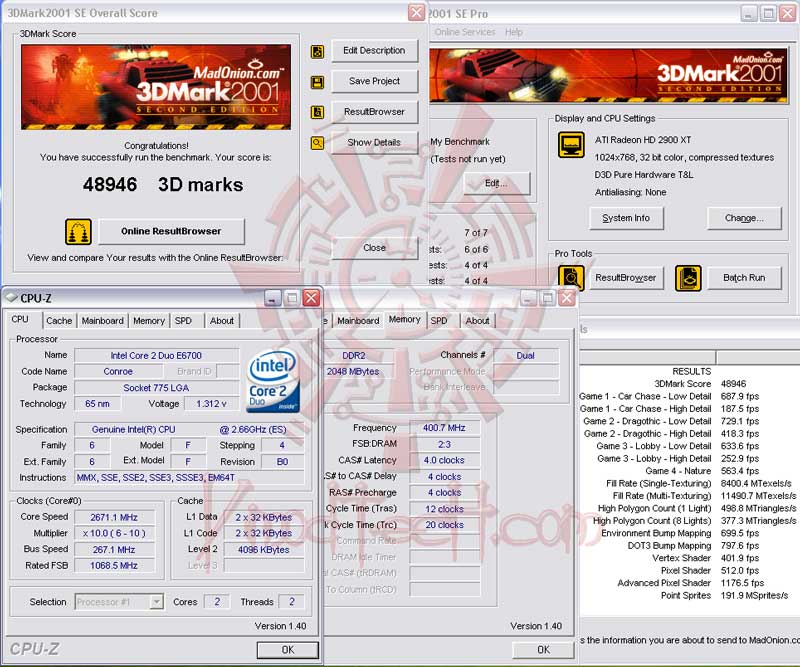The width and height of the screenshot is (800, 667).
Task: Expand the Processor #1 selection dropdown
Action: (157, 602)
